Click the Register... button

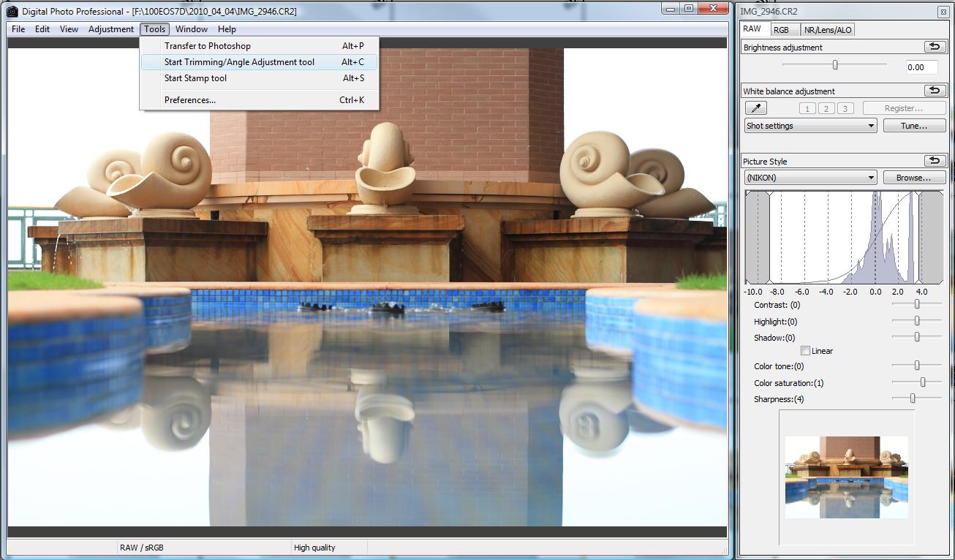coord(904,108)
